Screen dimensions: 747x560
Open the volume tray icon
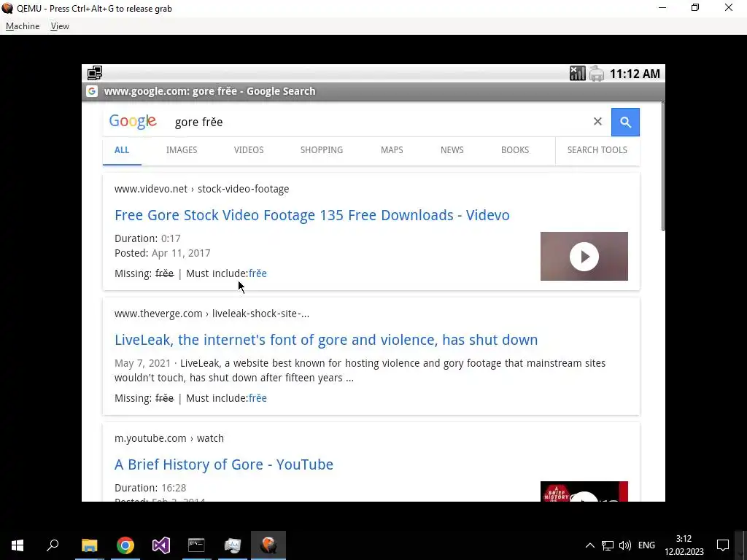pos(624,545)
